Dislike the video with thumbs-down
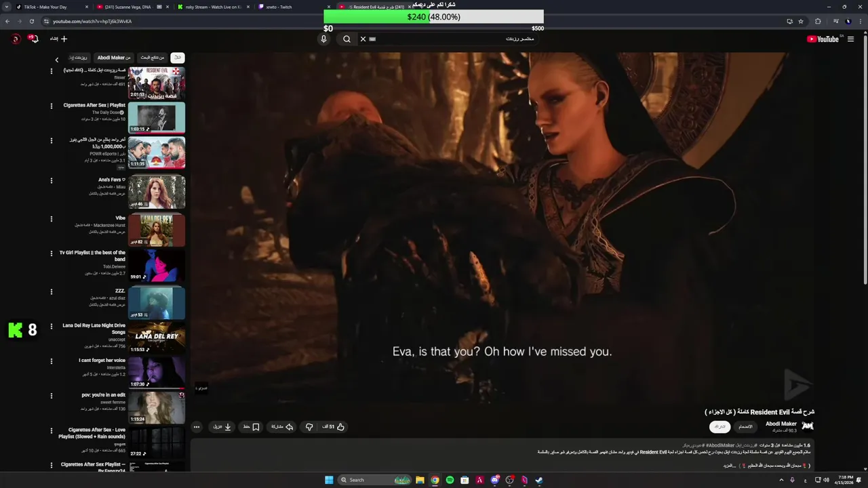Screen dimensions: 868x488 (x=309, y=427)
